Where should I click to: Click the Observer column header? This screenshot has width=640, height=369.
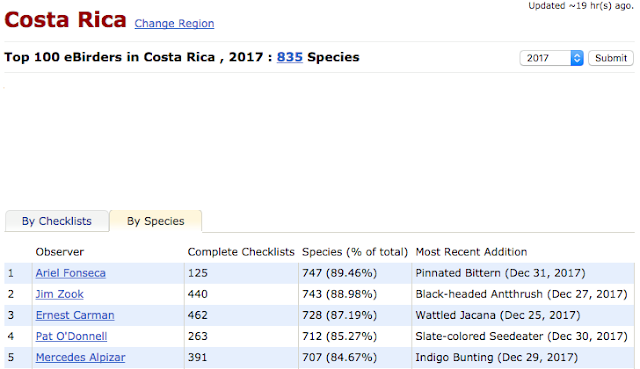point(60,252)
